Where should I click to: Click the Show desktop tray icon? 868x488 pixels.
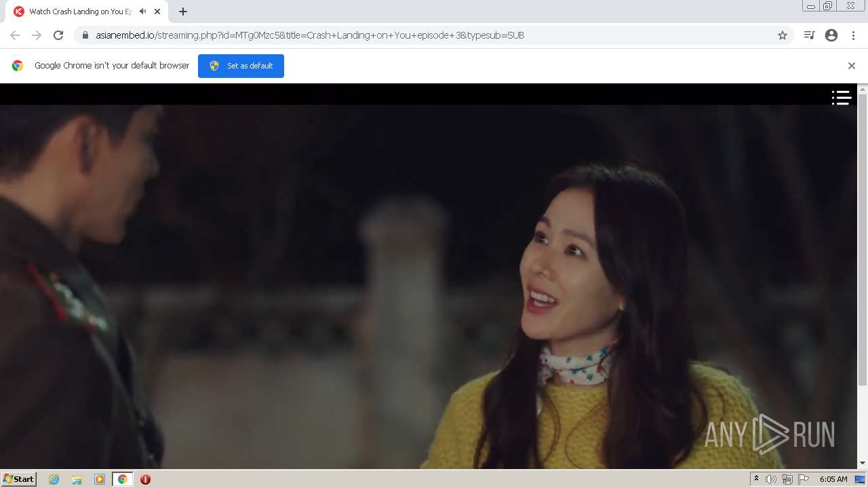pyautogui.click(x=860, y=479)
